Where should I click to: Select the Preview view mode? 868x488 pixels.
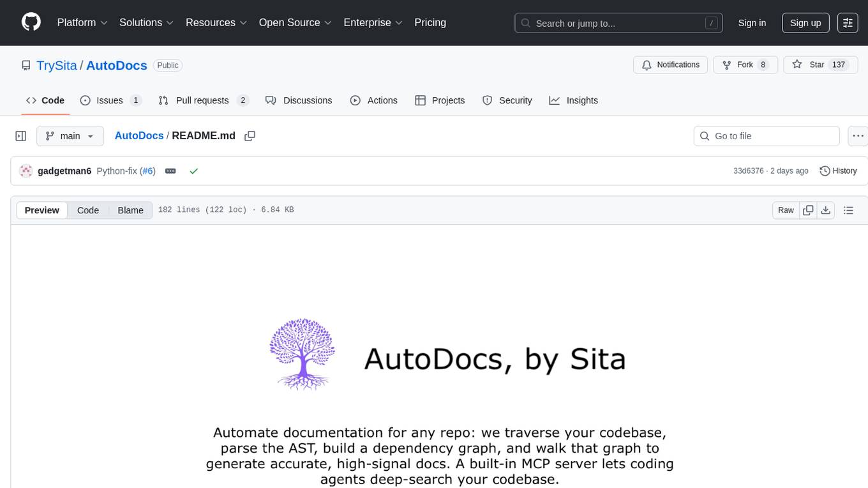[x=42, y=210]
